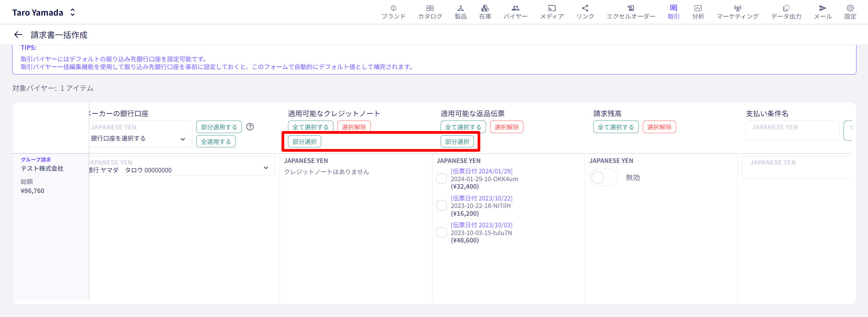Open the ブランド info icon

click(393, 8)
